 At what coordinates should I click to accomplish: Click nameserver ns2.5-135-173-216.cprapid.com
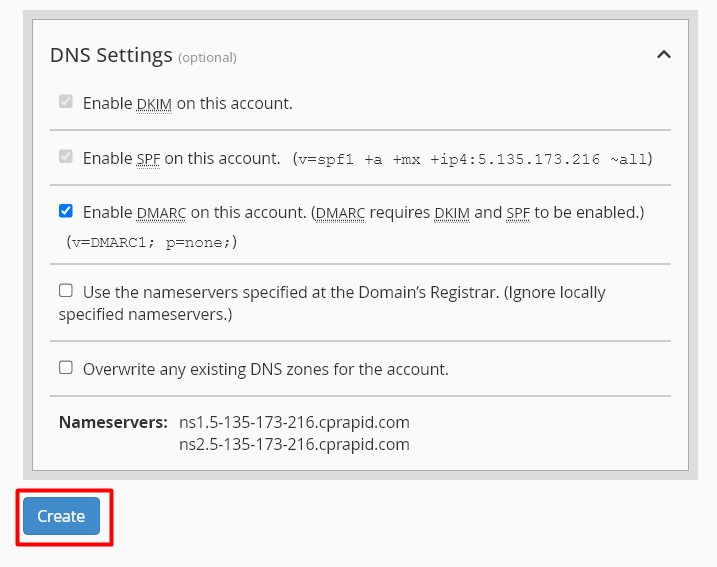(x=294, y=444)
